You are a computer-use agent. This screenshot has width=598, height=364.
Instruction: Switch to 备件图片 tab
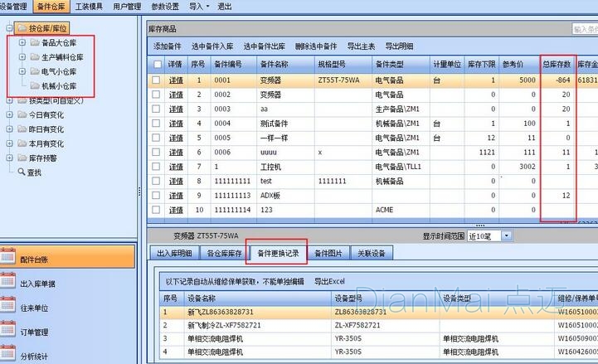[328, 254]
